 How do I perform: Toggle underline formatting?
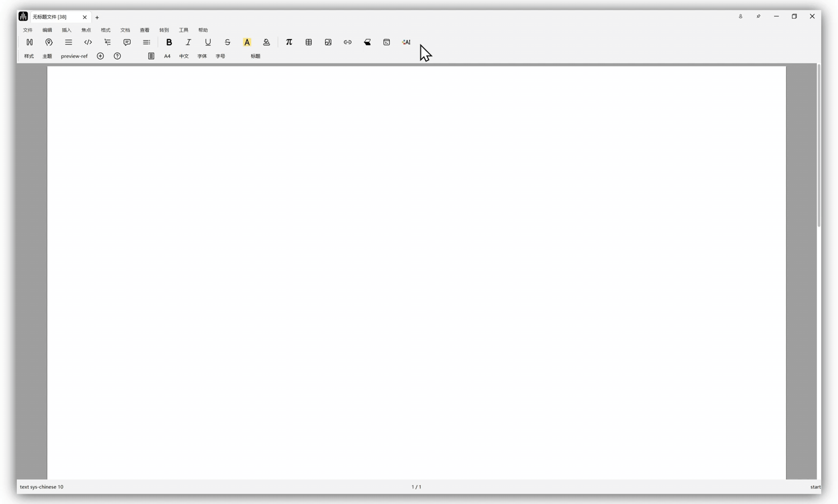click(x=208, y=42)
